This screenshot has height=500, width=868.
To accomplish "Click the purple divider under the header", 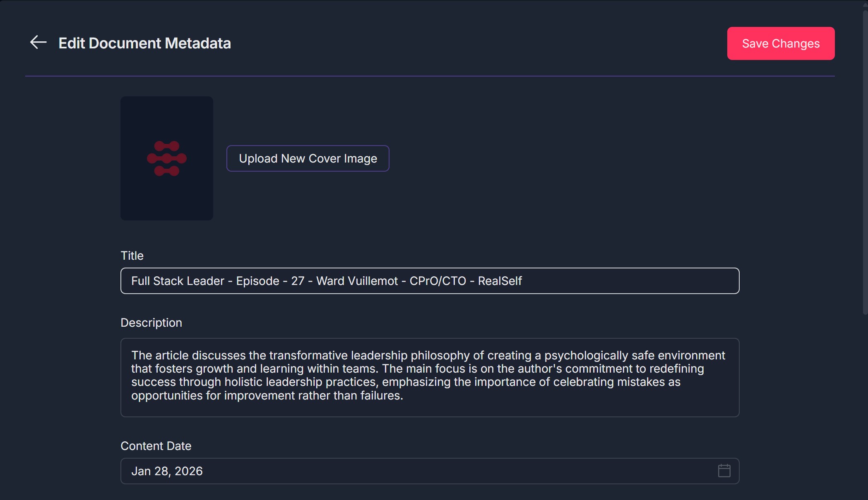I will (430, 76).
